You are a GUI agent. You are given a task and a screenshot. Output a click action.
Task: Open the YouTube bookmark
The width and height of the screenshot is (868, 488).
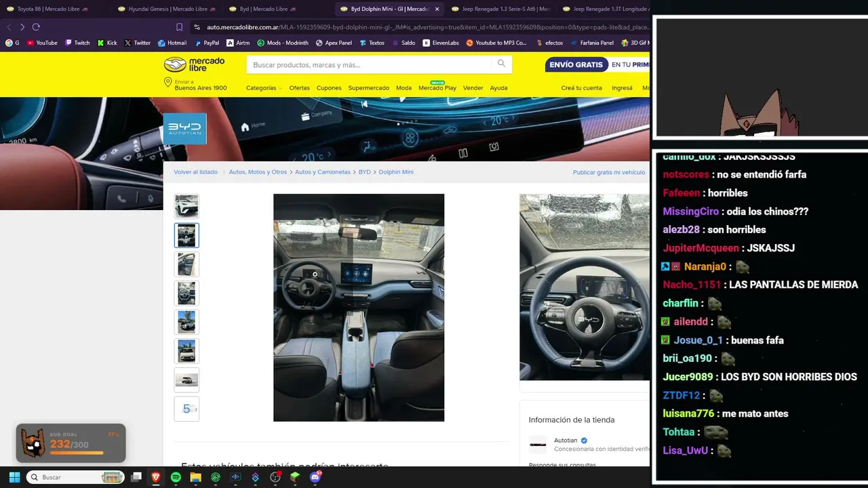(42, 43)
